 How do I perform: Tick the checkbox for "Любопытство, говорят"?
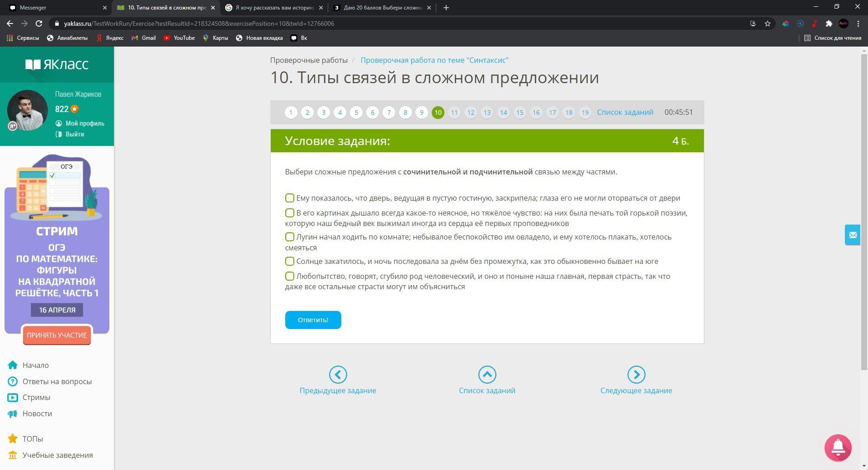[290, 276]
